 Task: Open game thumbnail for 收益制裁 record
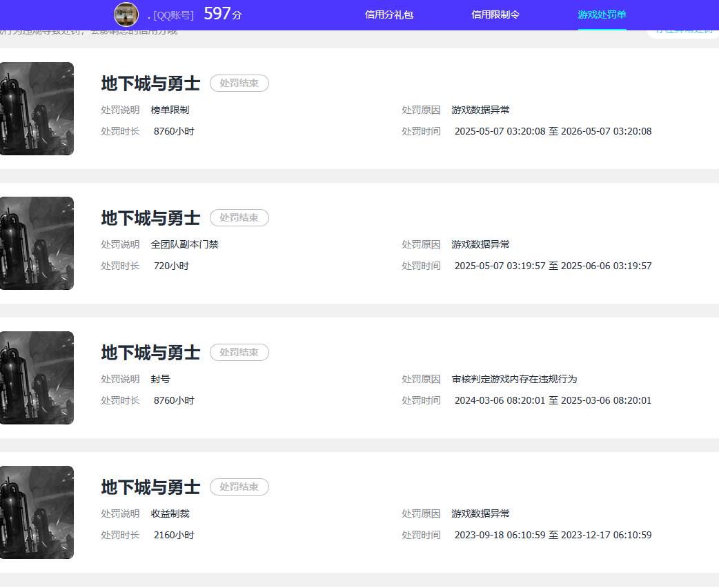(37, 512)
